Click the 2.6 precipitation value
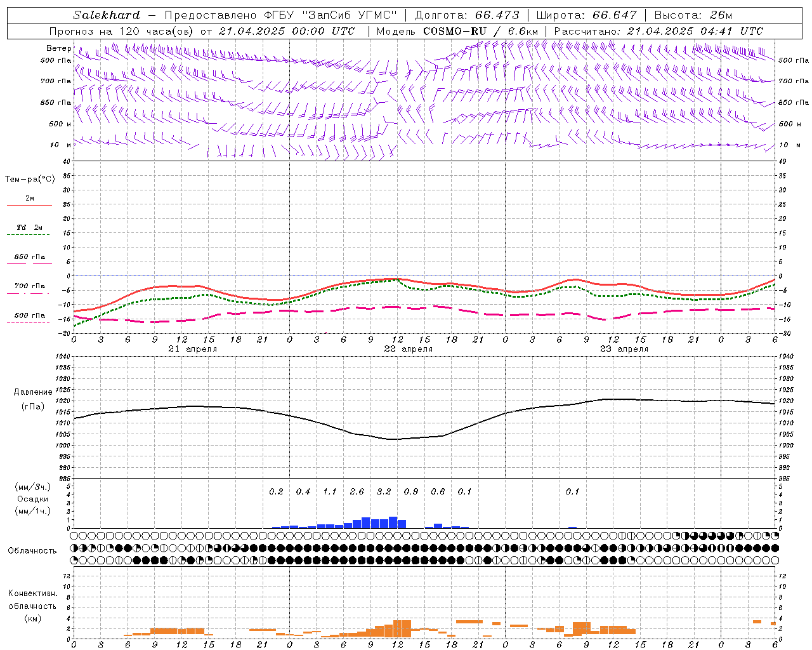The width and height of the screenshot is (812, 650). click(357, 491)
